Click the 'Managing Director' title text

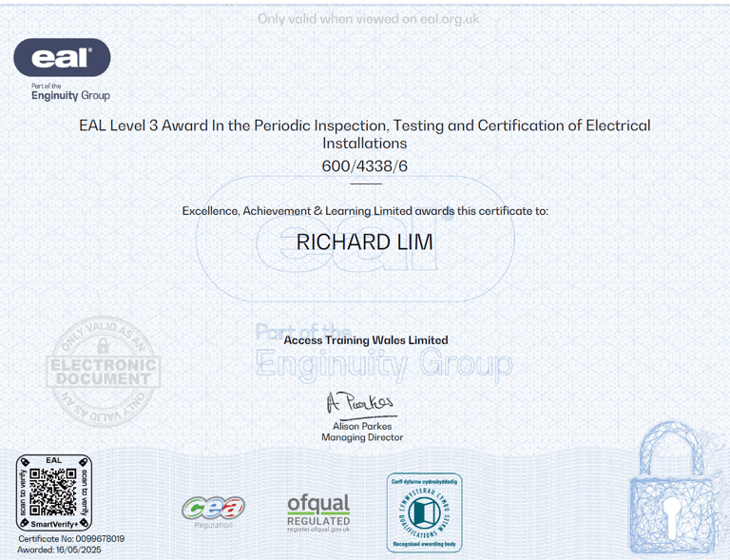(362, 437)
